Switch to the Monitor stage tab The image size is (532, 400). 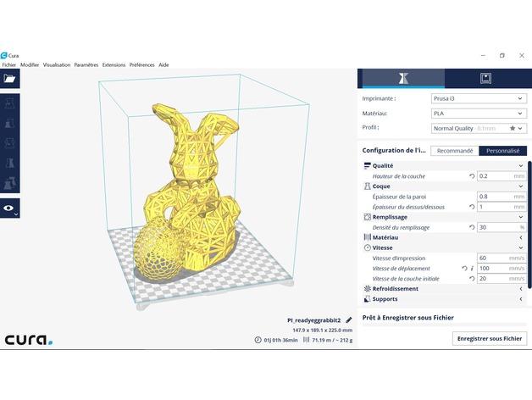click(485, 79)
